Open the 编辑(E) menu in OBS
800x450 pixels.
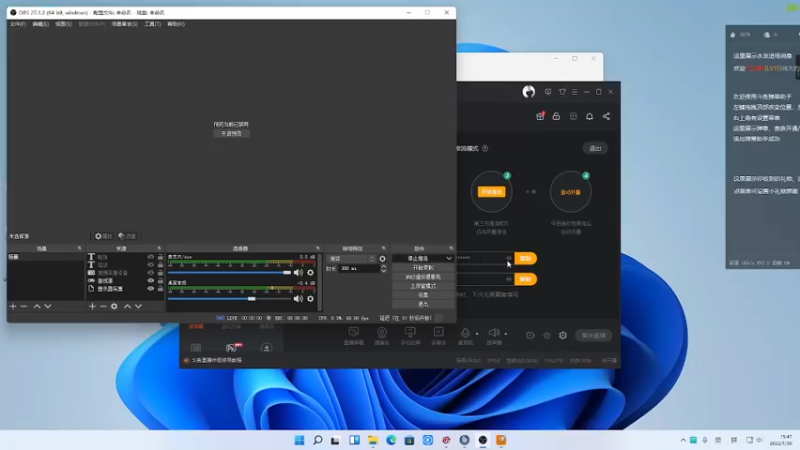(40, 24)
